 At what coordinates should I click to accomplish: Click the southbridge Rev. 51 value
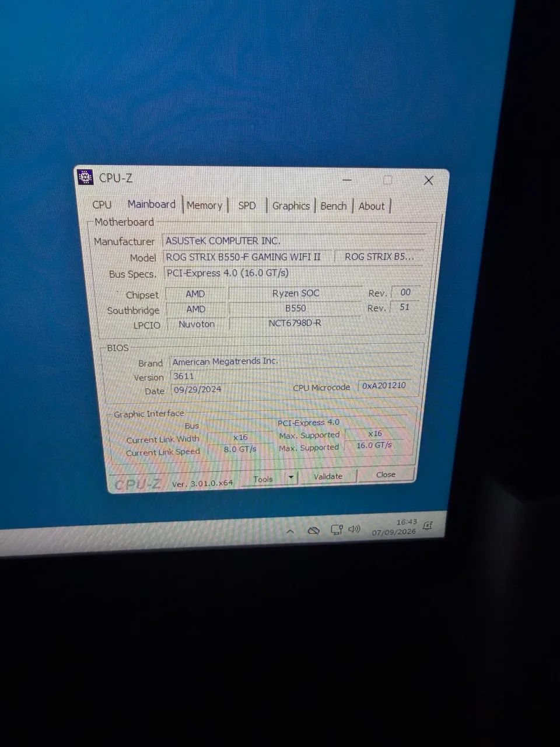(404, 307)
